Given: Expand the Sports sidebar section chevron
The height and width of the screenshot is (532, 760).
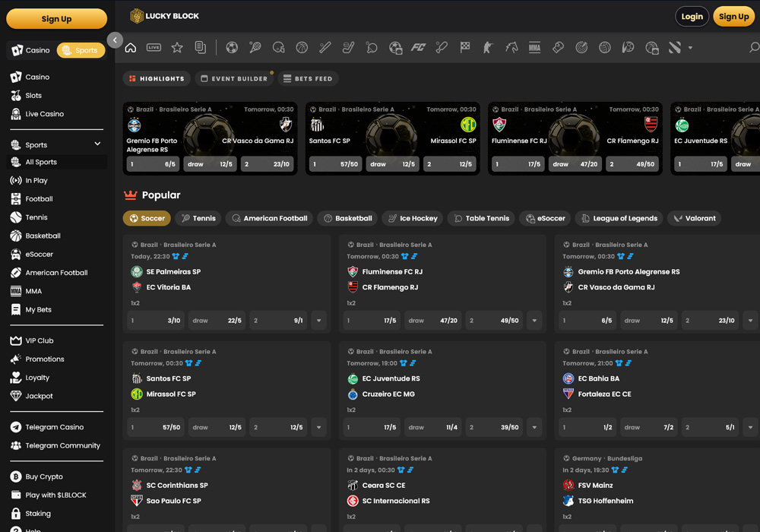Looking at the screenshot, I should pos(97,144).
